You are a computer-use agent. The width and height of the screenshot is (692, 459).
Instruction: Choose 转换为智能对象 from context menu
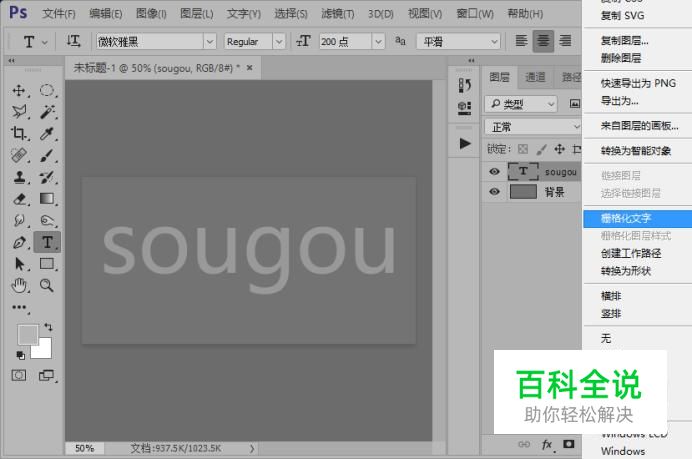[637, 151]
